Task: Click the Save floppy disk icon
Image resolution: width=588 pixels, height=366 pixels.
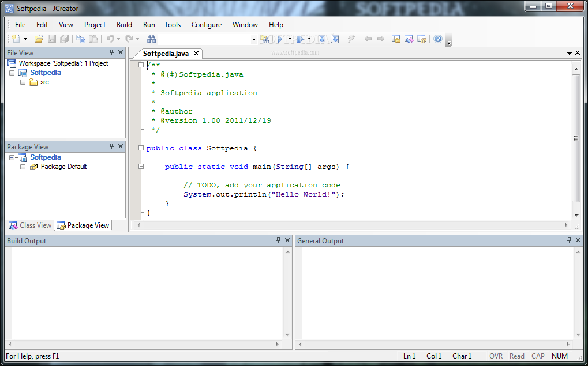Action: 52,39
